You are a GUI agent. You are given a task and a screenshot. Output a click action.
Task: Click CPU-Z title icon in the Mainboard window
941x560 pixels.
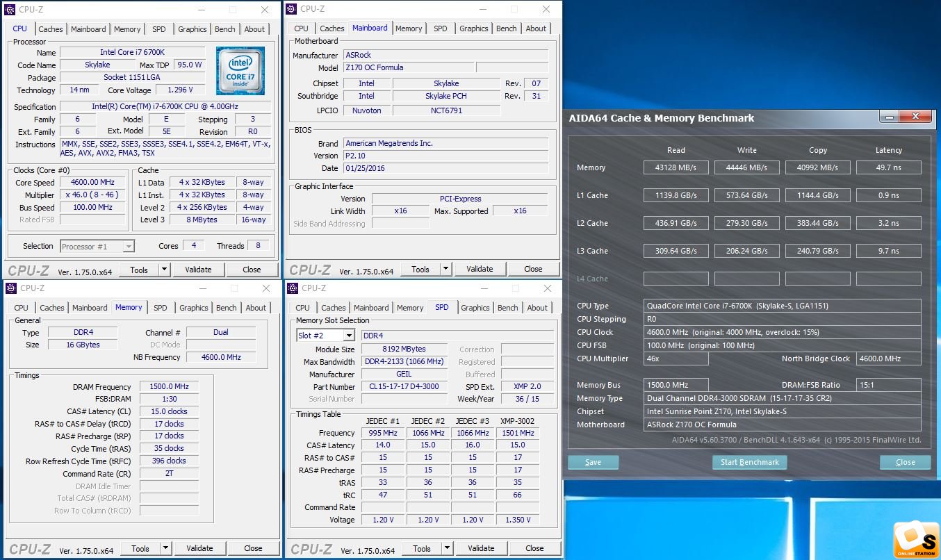tap(292, 9)
